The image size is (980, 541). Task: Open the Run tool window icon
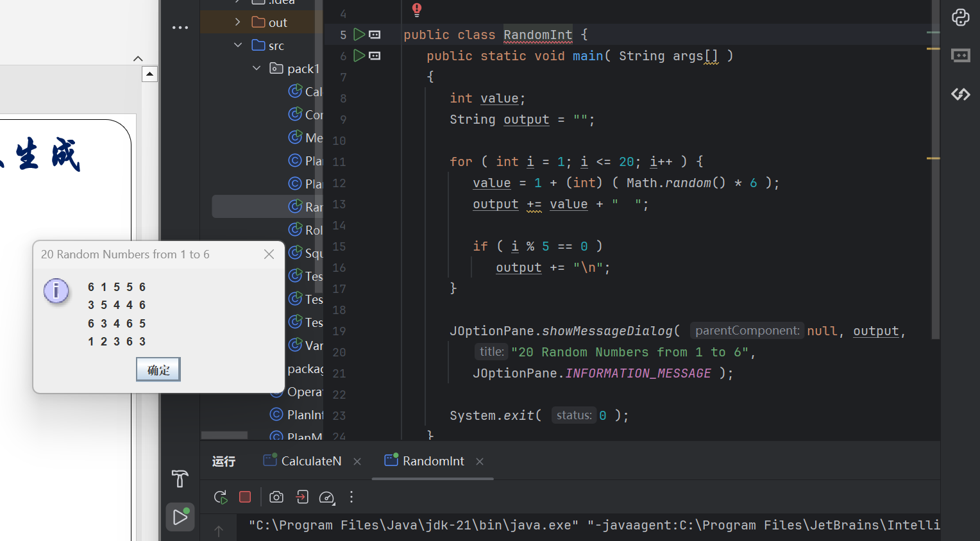pos(180,517)
